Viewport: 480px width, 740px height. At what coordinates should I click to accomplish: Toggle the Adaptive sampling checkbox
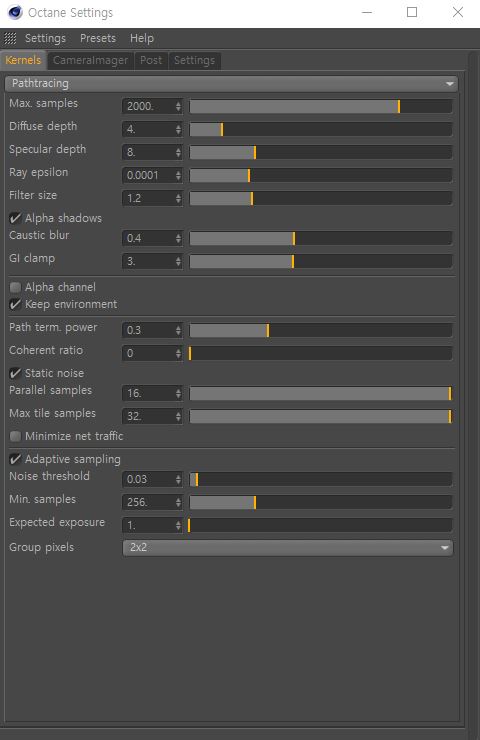15,459
